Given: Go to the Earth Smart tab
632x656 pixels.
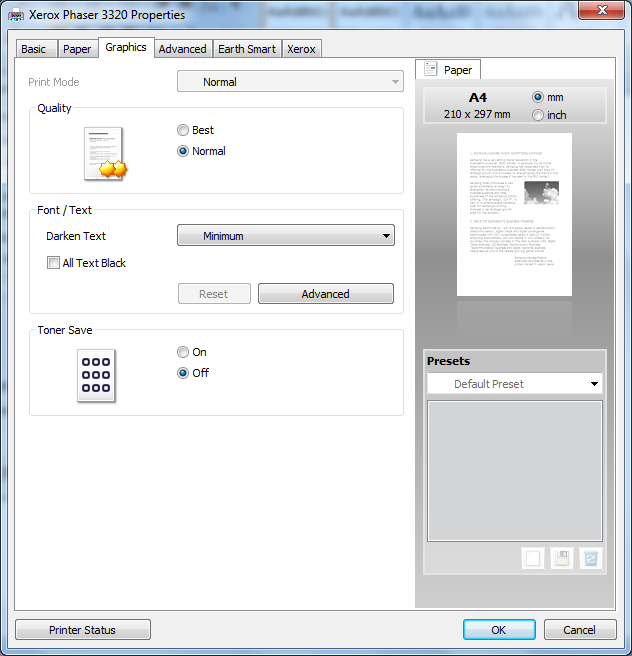Looking at the screenshot, I should [x=247, y=49].
